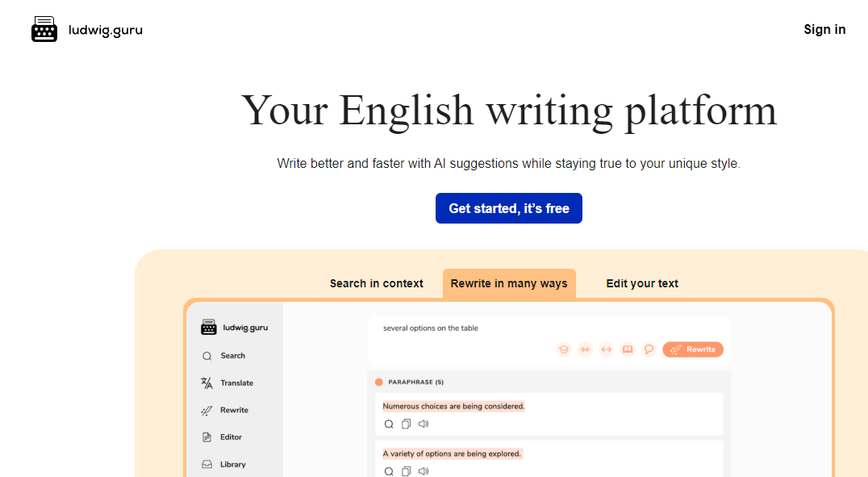Open the Editor from the sidebar
The height and width of the screenshot is (477, 868).
231,437
